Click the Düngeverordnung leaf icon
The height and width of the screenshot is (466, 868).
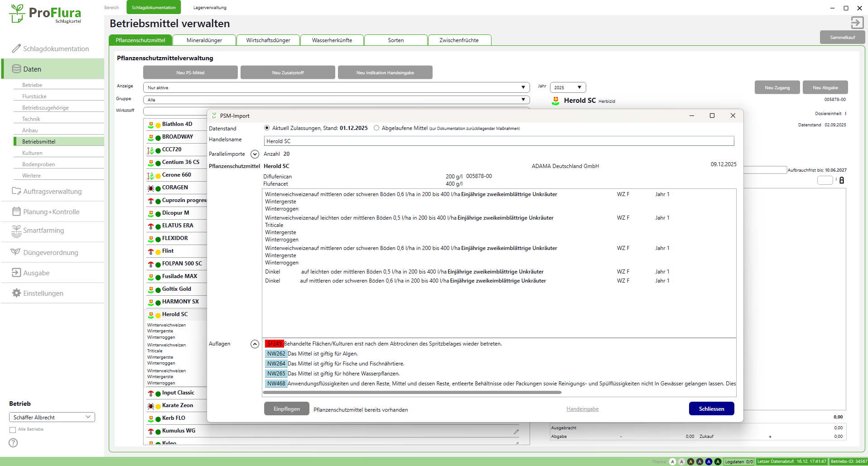coord(16,252)
